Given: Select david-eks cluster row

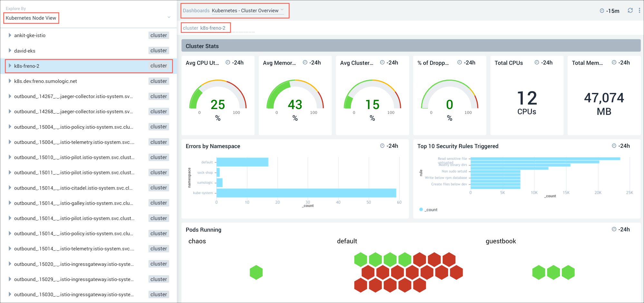Looking at the screenshot, I should (x=88, y=51).
